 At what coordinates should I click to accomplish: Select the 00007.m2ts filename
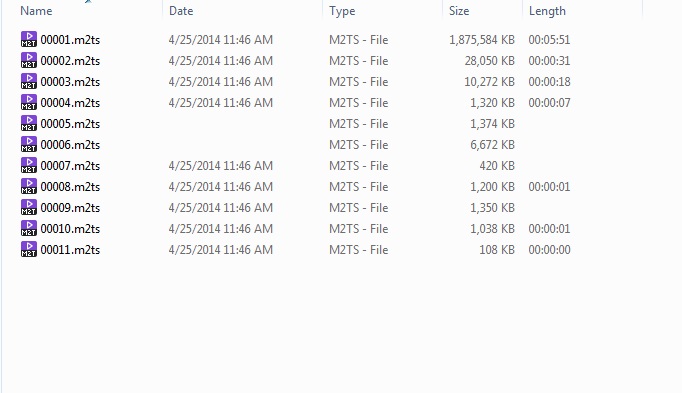tap(70, 166)
